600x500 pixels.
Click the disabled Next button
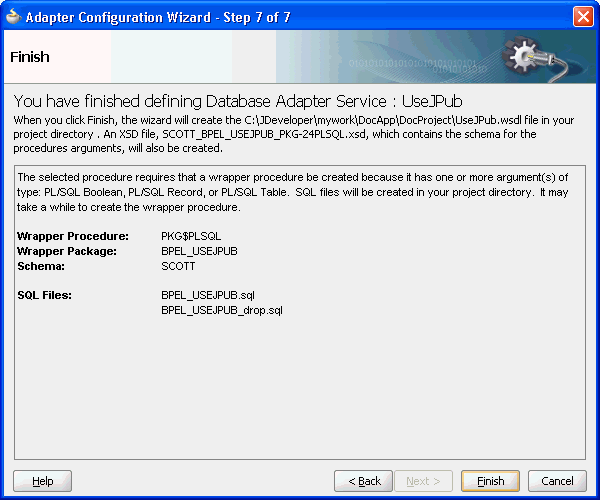tap(423, 481)
